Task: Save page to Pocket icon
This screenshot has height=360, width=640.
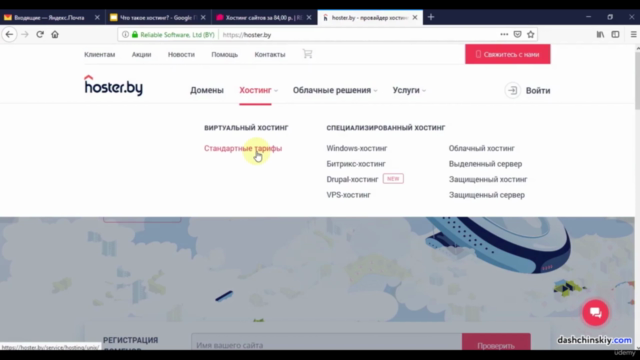Action: (518, 35)
